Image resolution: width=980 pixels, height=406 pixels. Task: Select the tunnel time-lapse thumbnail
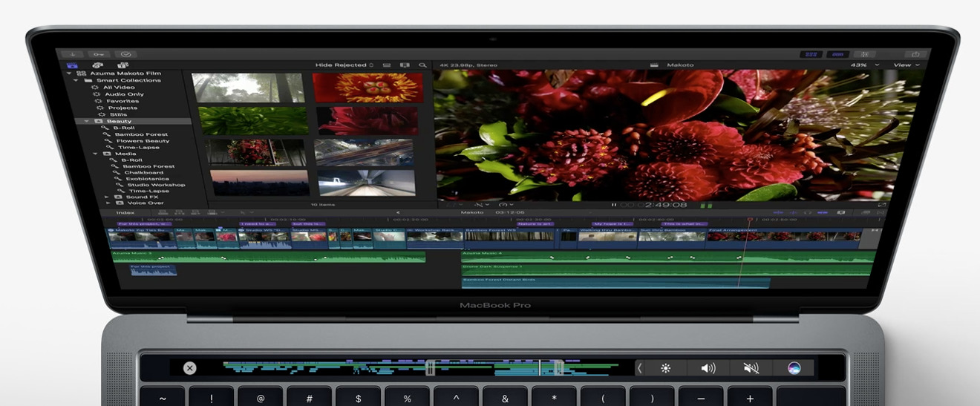(x=366, y=183)
